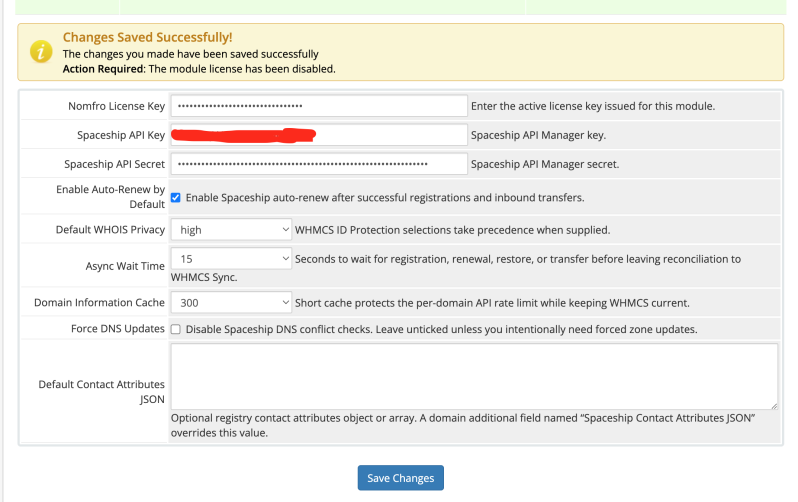
Task: Click the yellow info icon in alert
Action: click(x=41, y=52)
